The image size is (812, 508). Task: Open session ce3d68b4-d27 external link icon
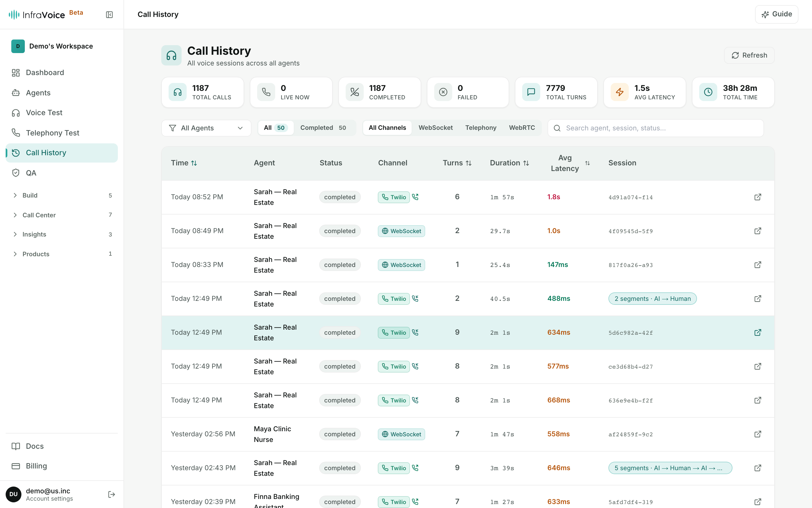(758, 366)
